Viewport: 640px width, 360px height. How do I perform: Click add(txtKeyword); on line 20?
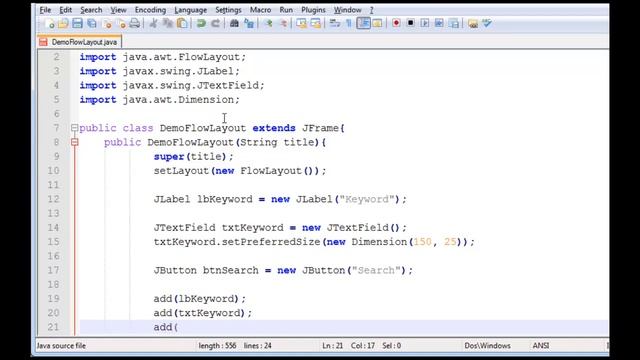[203, 313]
